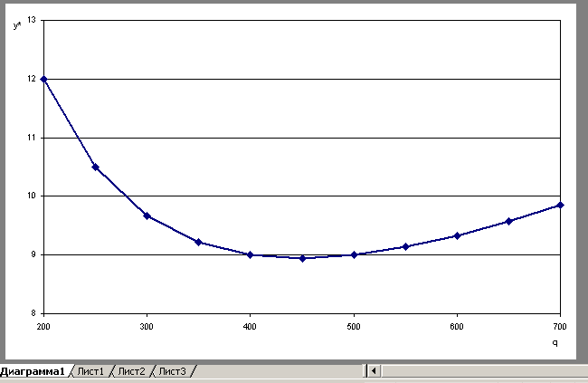Viewport: 588px width, 383px height.
Task: Click the sheet tab split bar handle
Action: coord(365,371)
